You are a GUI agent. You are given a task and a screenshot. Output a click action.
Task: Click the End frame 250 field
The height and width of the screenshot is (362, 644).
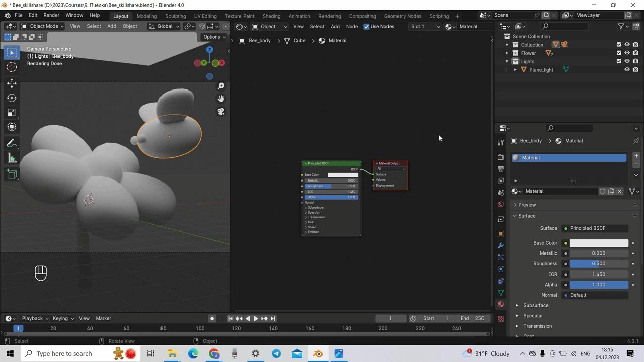(472, 318)
